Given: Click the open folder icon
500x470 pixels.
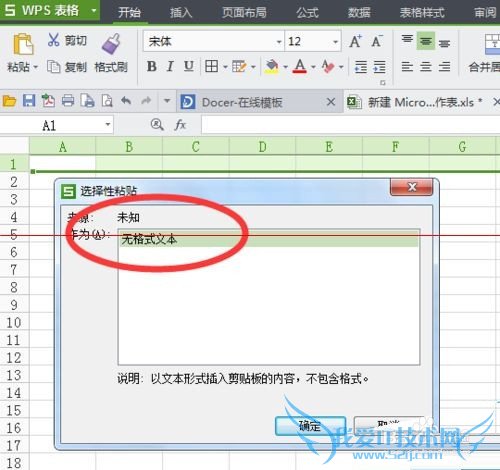Looking at the screenshot, I should (9, 101).
